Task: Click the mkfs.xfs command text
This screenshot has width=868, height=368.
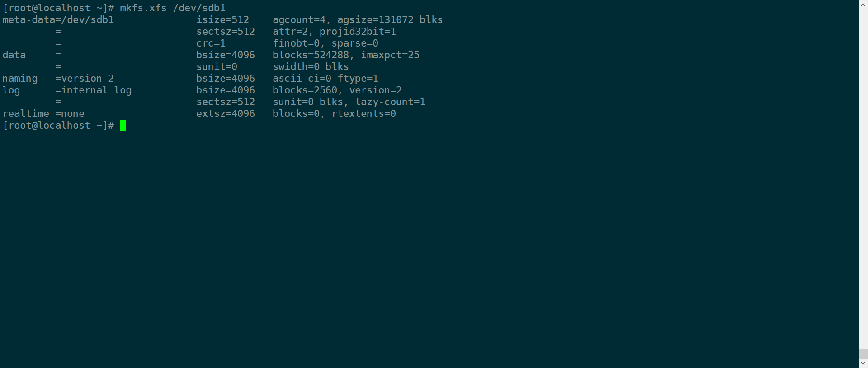Action: pos(143,8)
